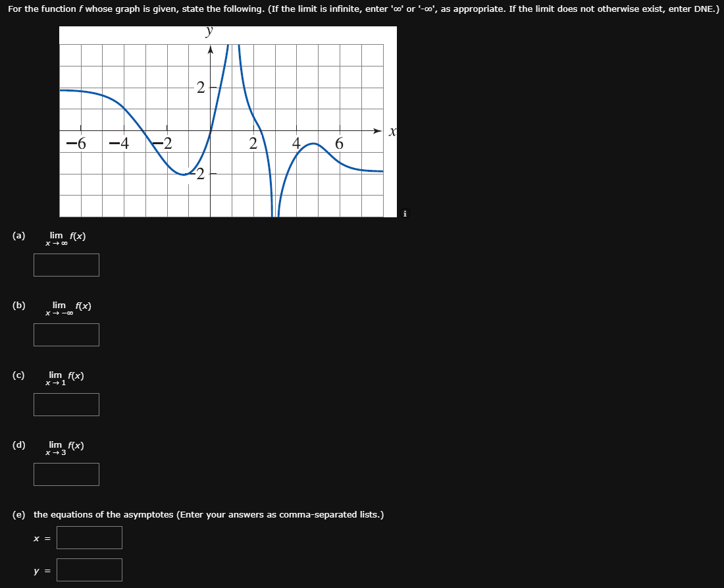Image resolution: width=724 pixels, height=588 pixels.
Task: Click the 'i' info icon beside the graph
Action: [x=403, y=214]
